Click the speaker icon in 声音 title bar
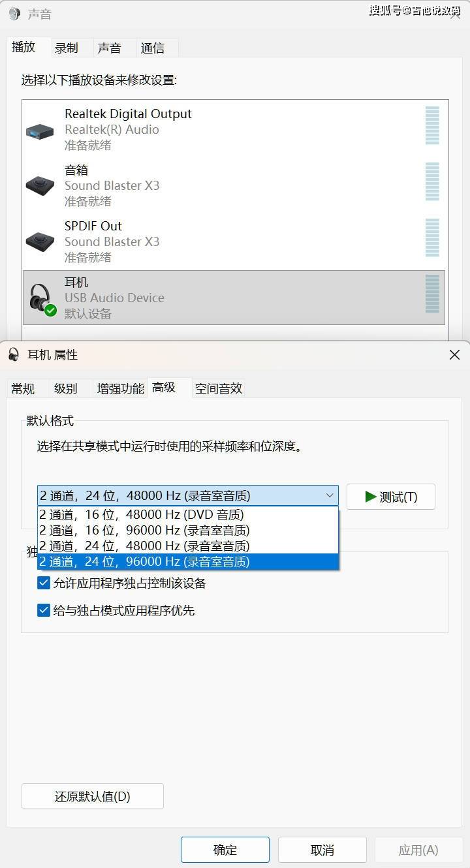 (x=14, y=14)
